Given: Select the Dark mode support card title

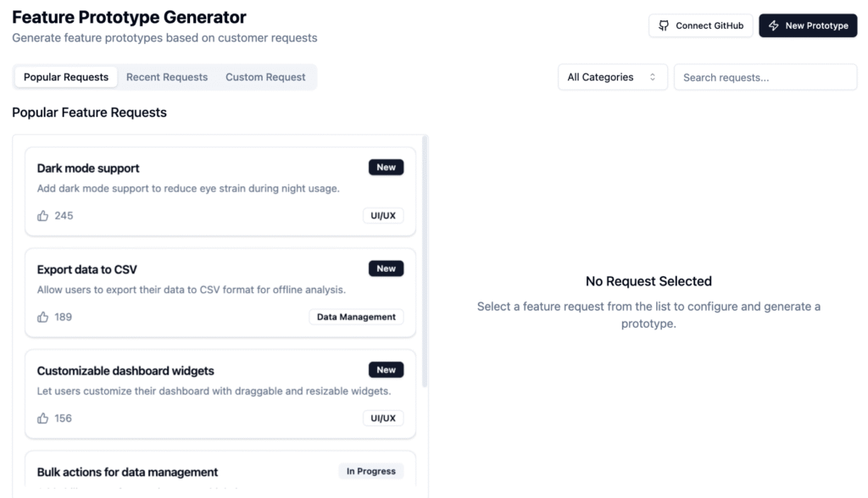Looking at the screenshot, I should tap(88, 169).
